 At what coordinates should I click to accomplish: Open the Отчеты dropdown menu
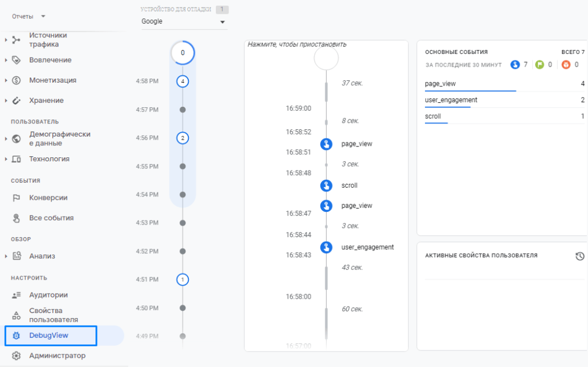[29, 16]
